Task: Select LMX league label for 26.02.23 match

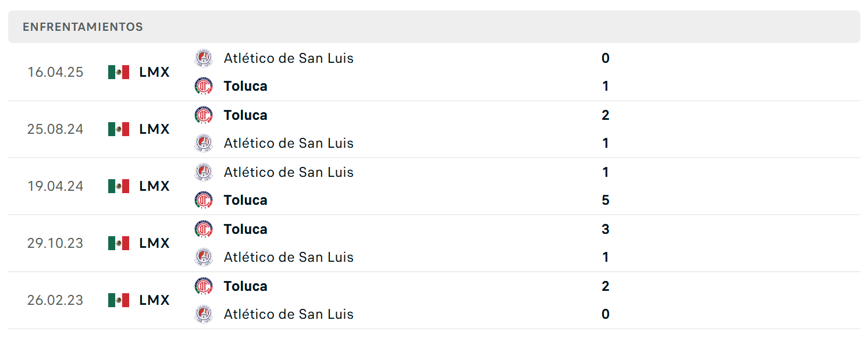Action: pos(155,300)
